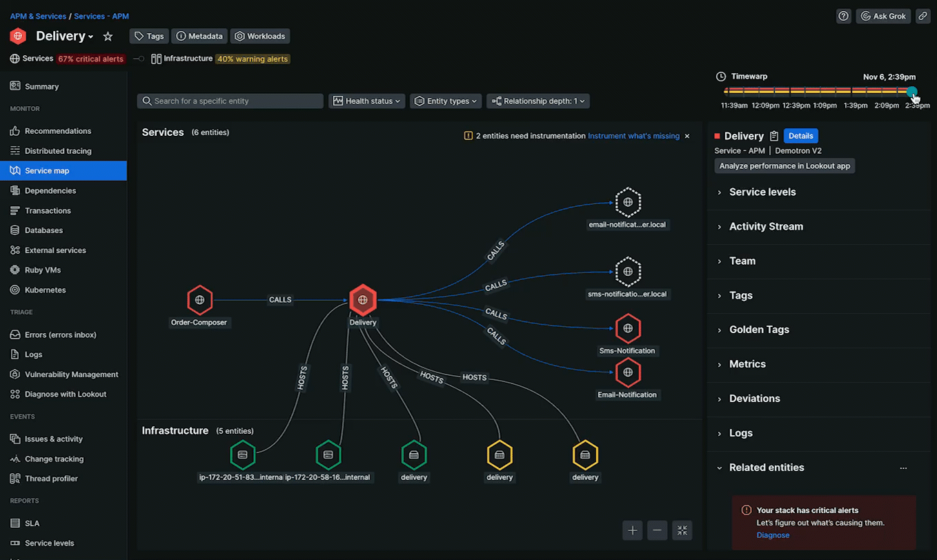Open the Health status filter dropdown
Viewport: 937px width, 560px height.
(x=366, y=101)
